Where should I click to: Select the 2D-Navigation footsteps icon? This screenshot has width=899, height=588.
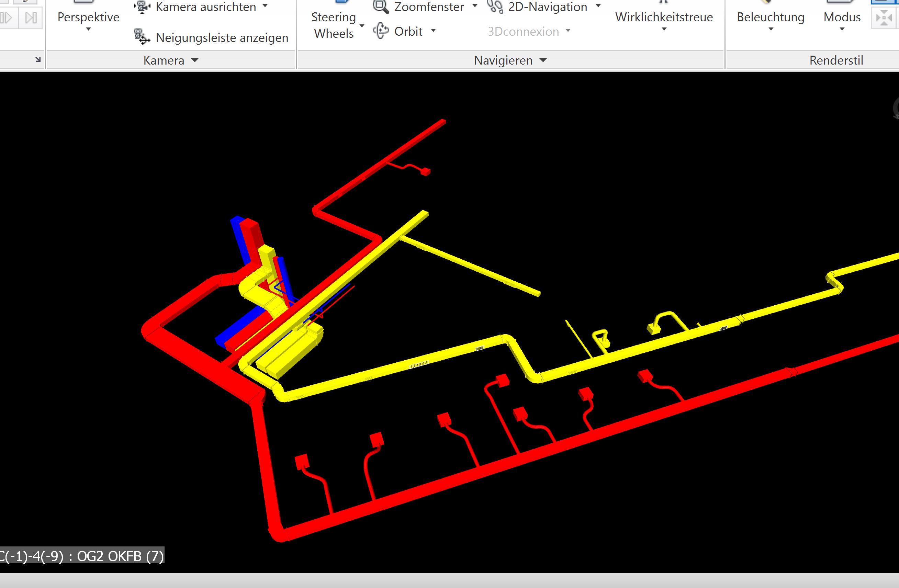(495, 7)
